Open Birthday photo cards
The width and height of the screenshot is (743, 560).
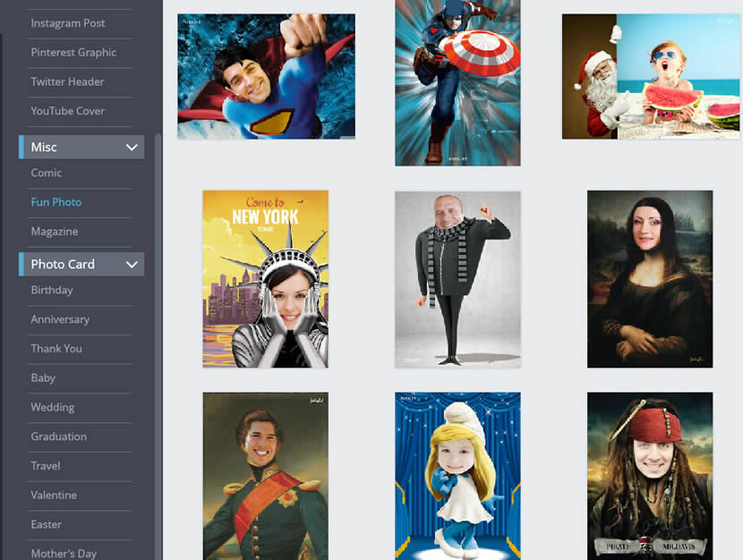click(x=52, y=290)
